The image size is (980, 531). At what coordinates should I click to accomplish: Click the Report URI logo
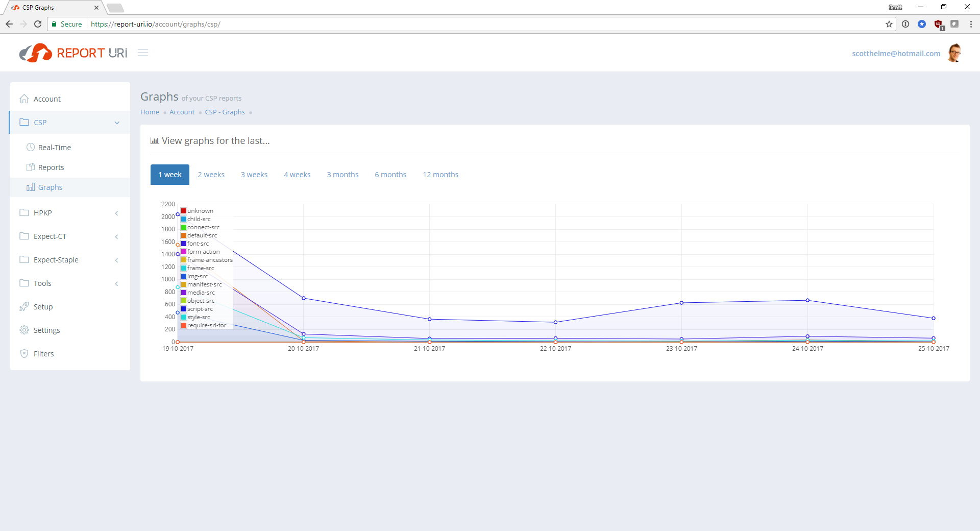point(73,53)
